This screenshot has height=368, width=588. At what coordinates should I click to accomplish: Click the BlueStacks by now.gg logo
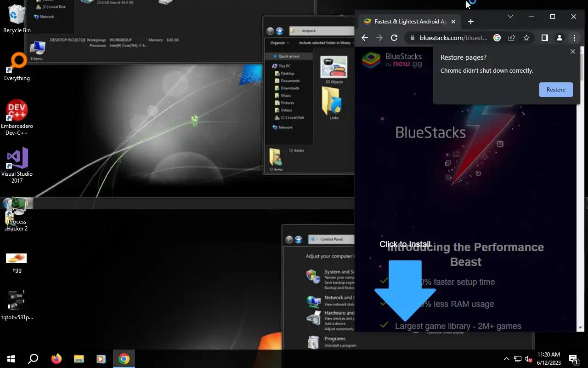tap(392, 60)
